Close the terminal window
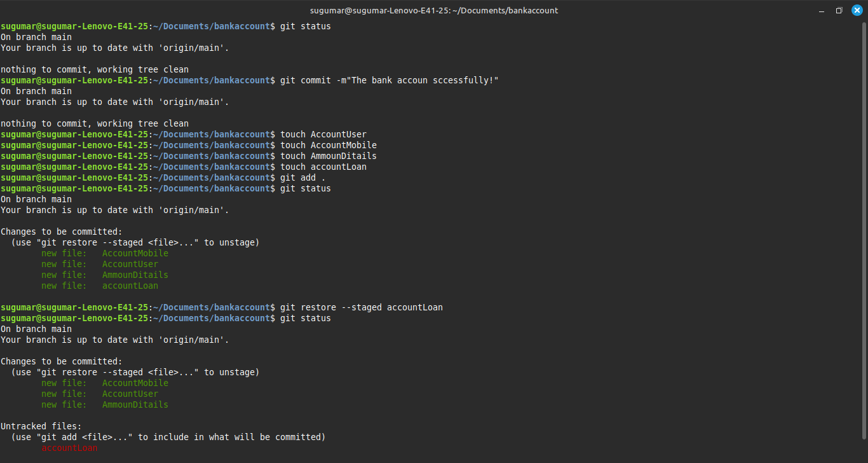868x463 pixels. 857,10
